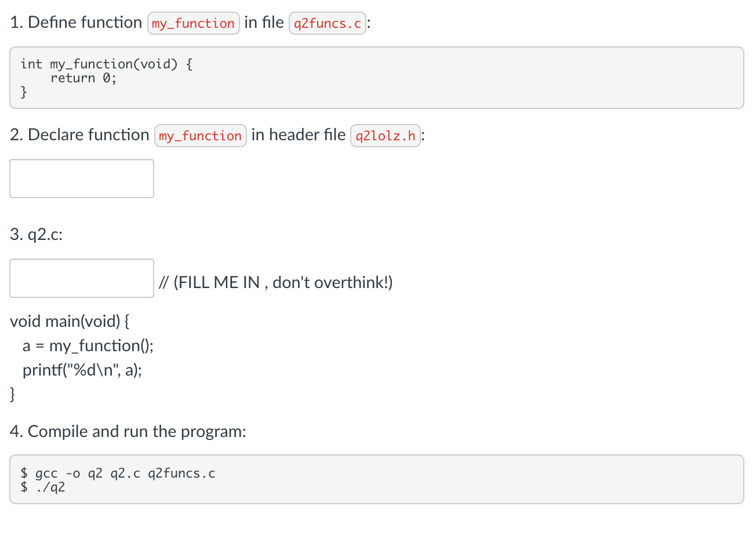This screenshot has width=756, height=539.
Task: Click the my_function code badge in step 1
Action: [193, 23]
